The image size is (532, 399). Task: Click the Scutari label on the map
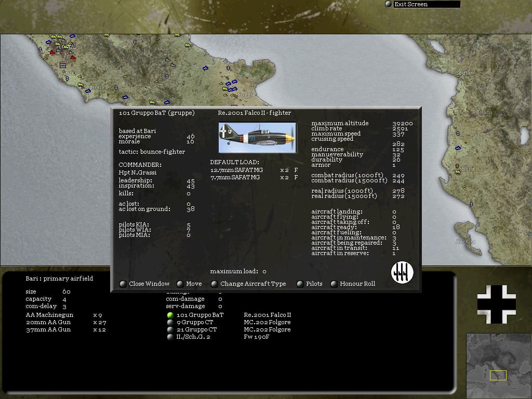pyautogui.click(x=465, y=73)
